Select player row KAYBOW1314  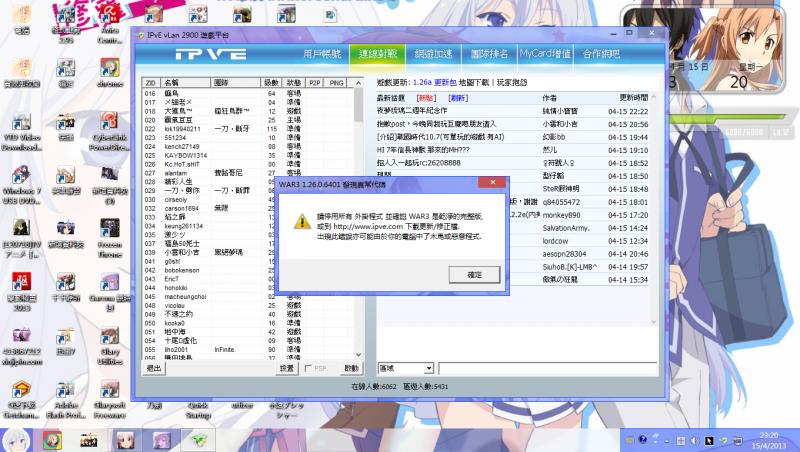tap(247, 156)
